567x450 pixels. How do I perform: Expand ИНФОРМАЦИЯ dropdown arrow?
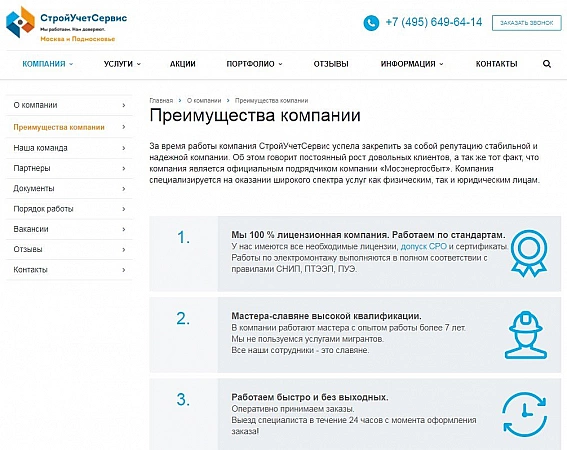point(441,64)
